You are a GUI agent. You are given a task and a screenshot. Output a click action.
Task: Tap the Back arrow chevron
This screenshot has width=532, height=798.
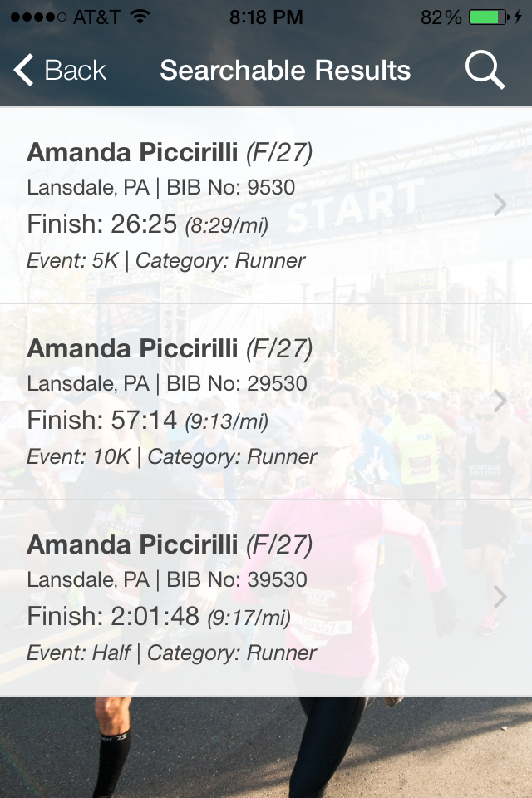(24, 71)
